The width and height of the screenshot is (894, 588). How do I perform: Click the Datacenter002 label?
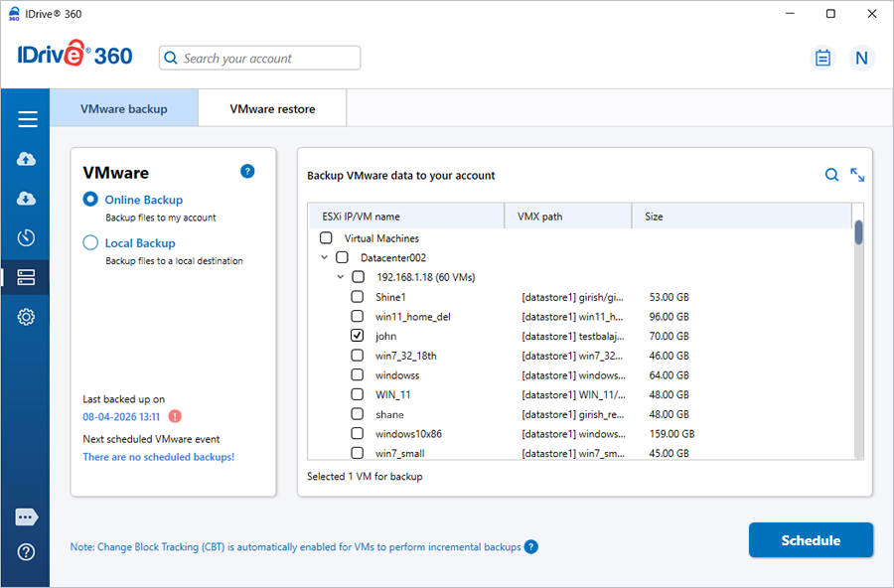click(393, 258)
